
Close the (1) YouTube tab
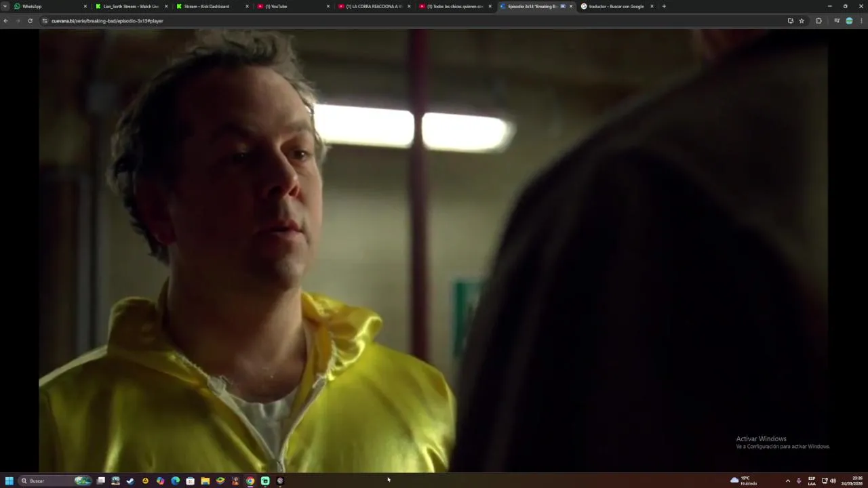[328, 6]
